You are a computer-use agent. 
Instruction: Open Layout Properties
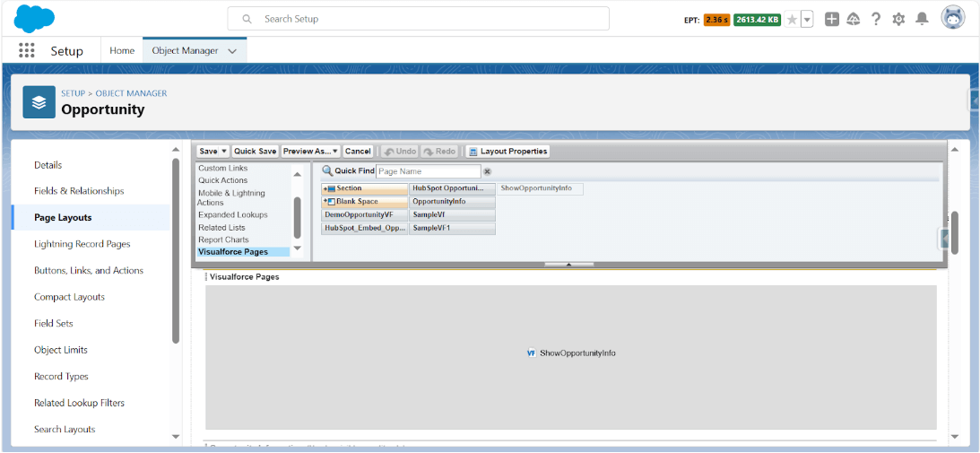[507, 152]
